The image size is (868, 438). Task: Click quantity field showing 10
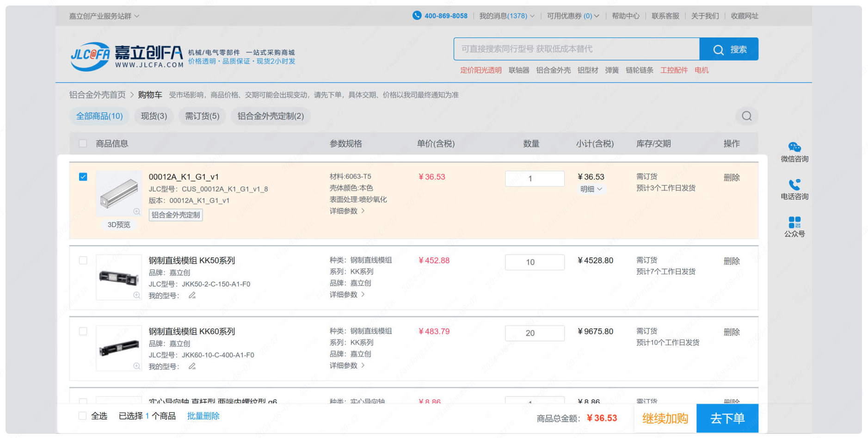pos(535,262)
